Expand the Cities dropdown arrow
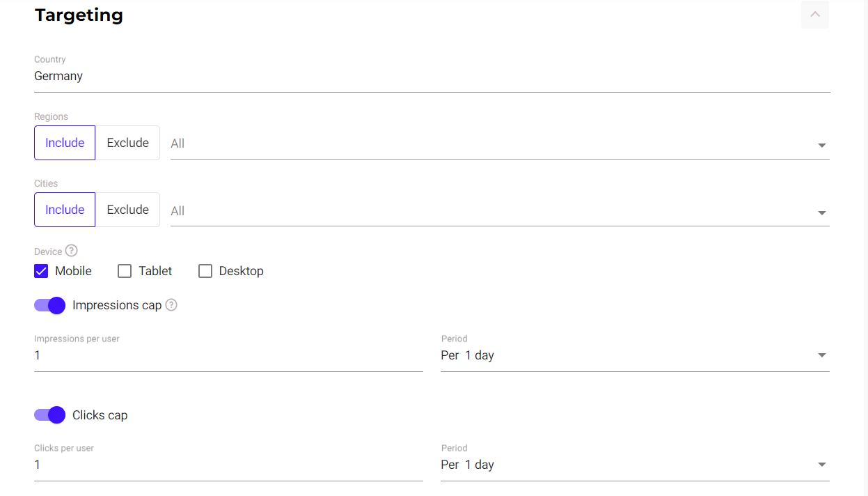Image resolution: width=868 pixels, height=496 pixels. [821, 212]
